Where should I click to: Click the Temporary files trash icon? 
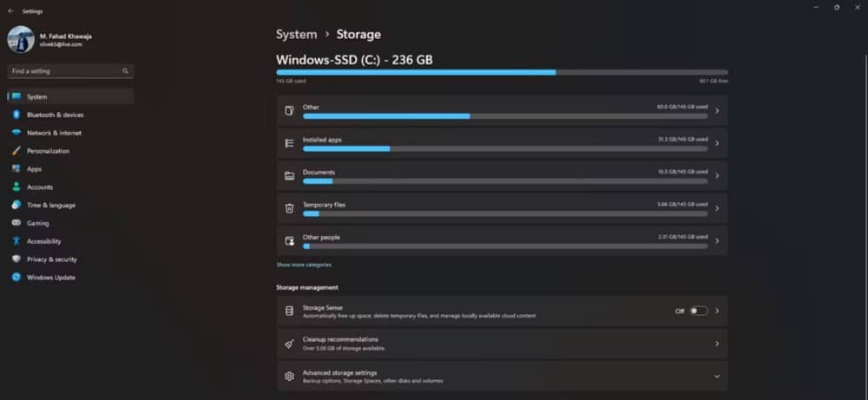coord(289,208)
